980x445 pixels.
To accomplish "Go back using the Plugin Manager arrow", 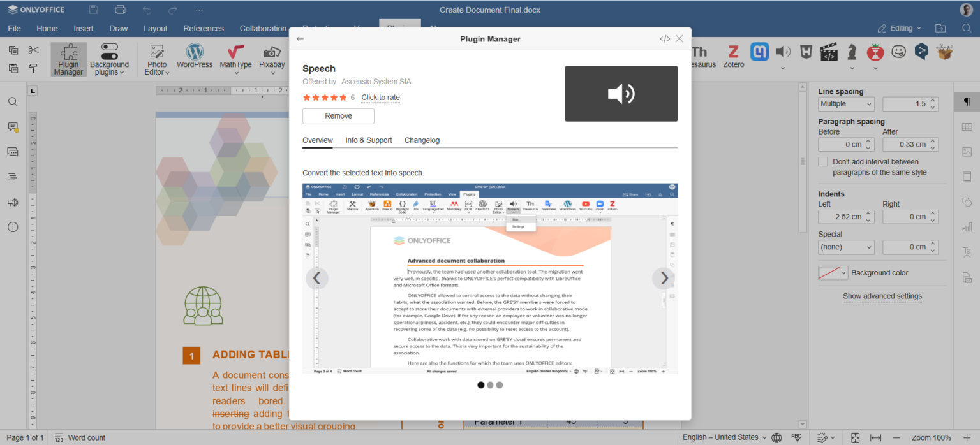I will 300,39.
